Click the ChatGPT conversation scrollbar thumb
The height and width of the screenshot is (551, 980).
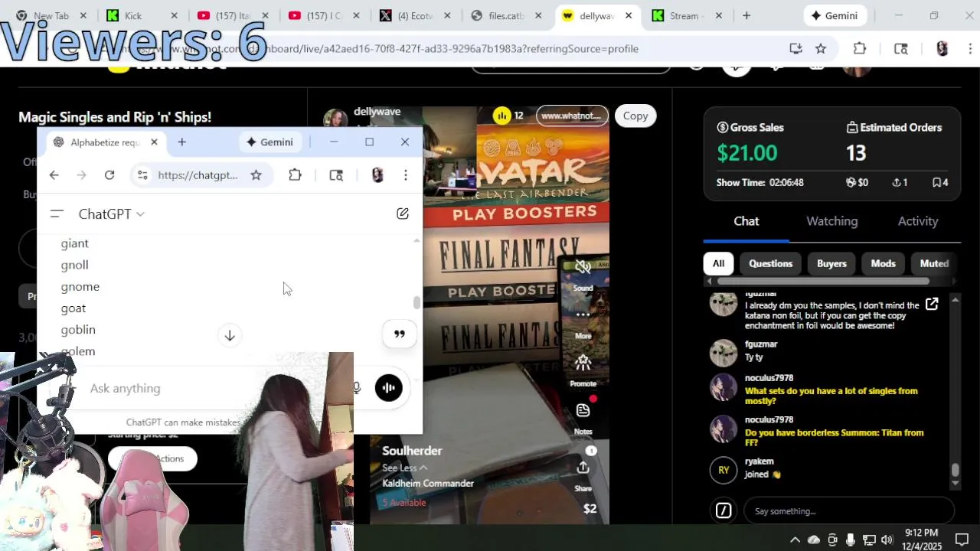coord(416,303)
